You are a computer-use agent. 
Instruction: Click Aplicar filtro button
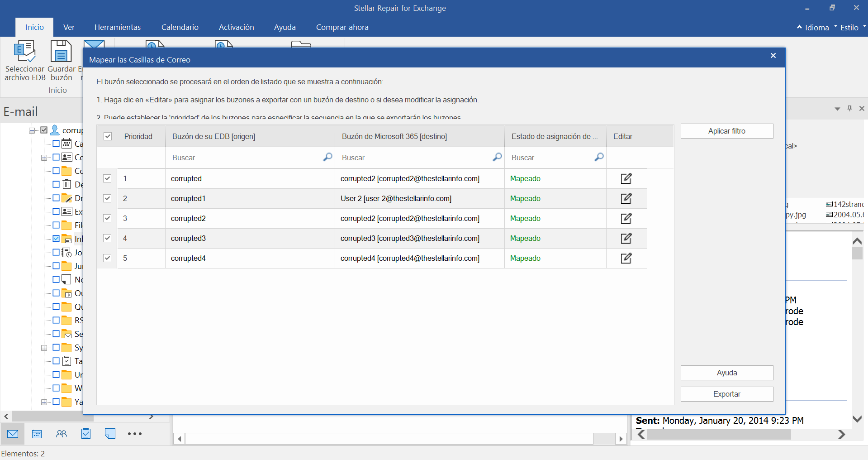[x=727, y=131]
